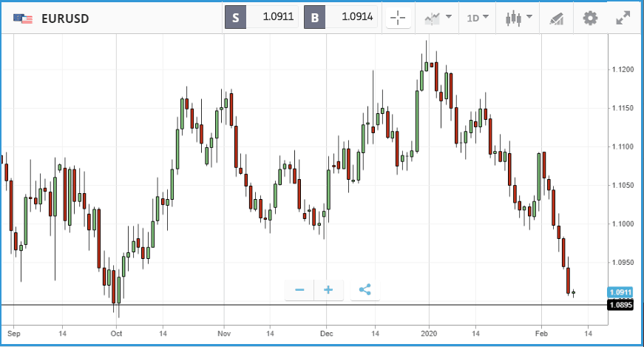Click the sell price 1.0911
The image size is (644, 347).
[278, 17]
